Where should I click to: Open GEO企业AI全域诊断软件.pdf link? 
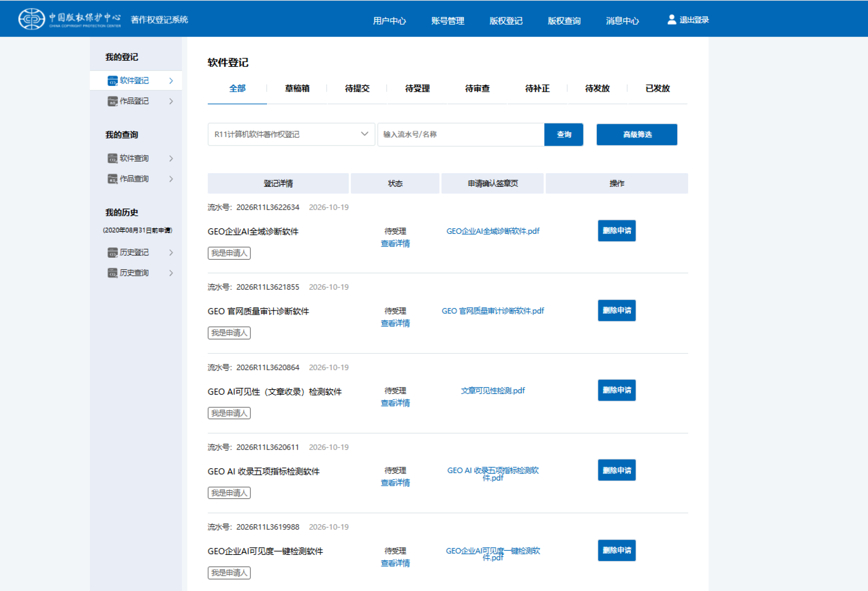pyautogui.click(x=493, y=231)
